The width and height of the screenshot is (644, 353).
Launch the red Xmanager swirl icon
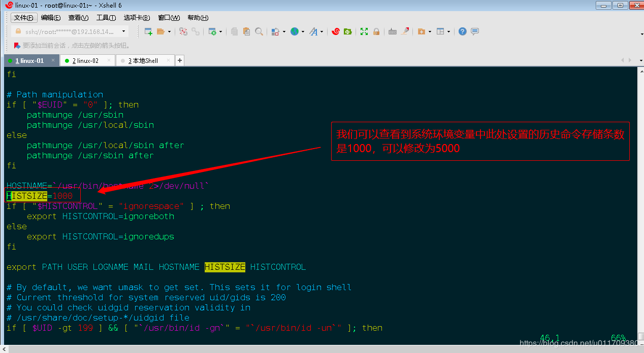[x=336, y=31]
